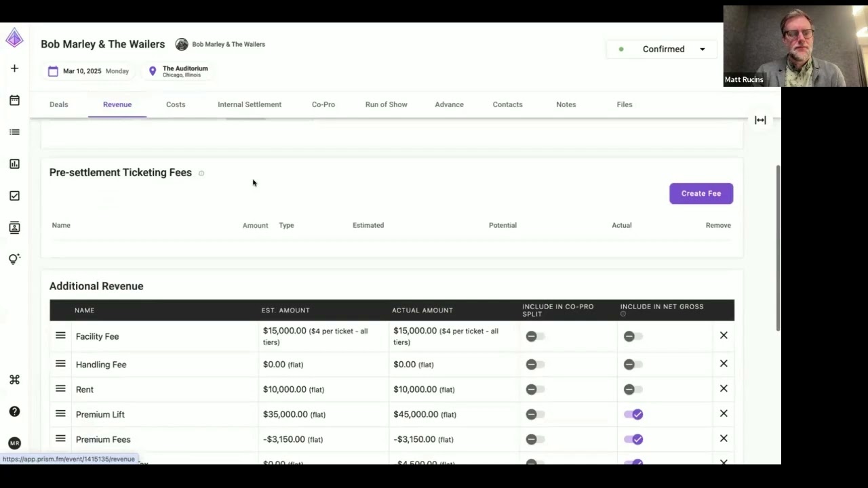Image resolution: width=868 pixels, height=488 pixels.
Task: Open the list view icon in sidebar
Action: coord(14,132)
